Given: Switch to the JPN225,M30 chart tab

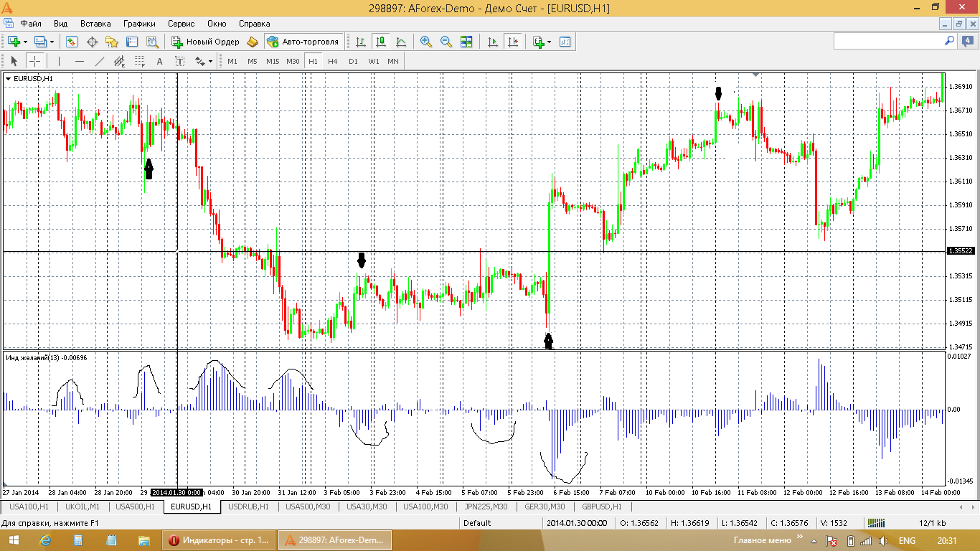Looking at the screenshot, I should pos(486,507).
